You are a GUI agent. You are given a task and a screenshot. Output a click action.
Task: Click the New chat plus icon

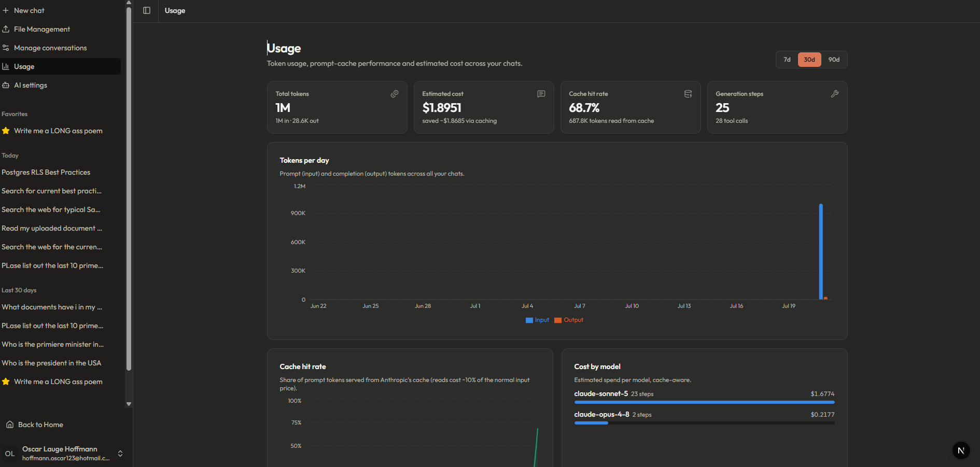[x=6, y=10]
